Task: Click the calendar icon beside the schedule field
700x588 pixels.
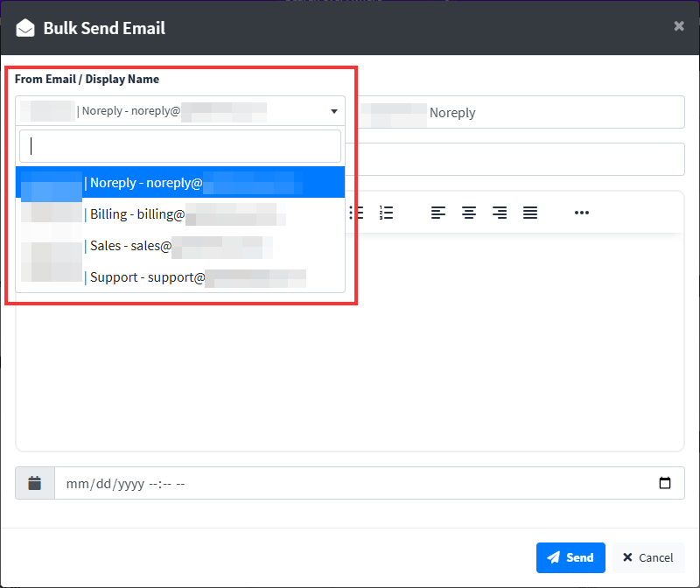Action: (x=35, y=483)
